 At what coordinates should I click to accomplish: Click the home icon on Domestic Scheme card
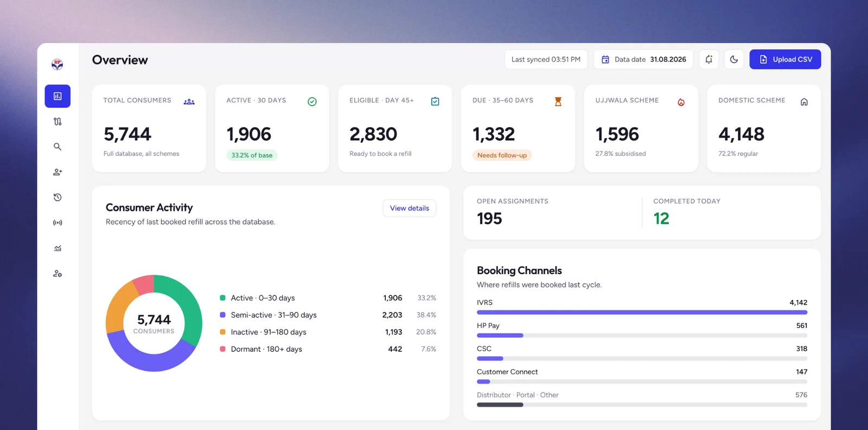[804, 102]
